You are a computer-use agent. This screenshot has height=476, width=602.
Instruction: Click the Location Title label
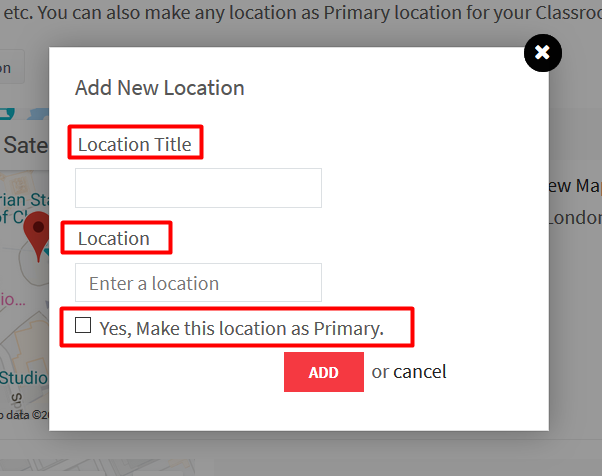(x=135, y=145)
